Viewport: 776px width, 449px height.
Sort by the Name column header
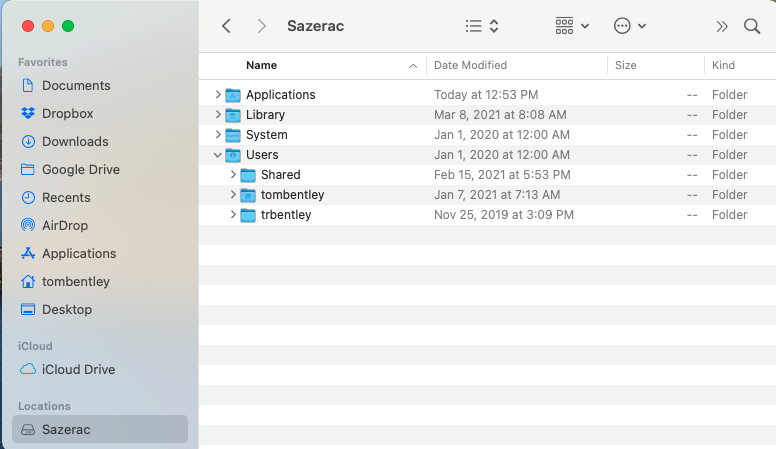pyautogui.click(x=262, y=65)
